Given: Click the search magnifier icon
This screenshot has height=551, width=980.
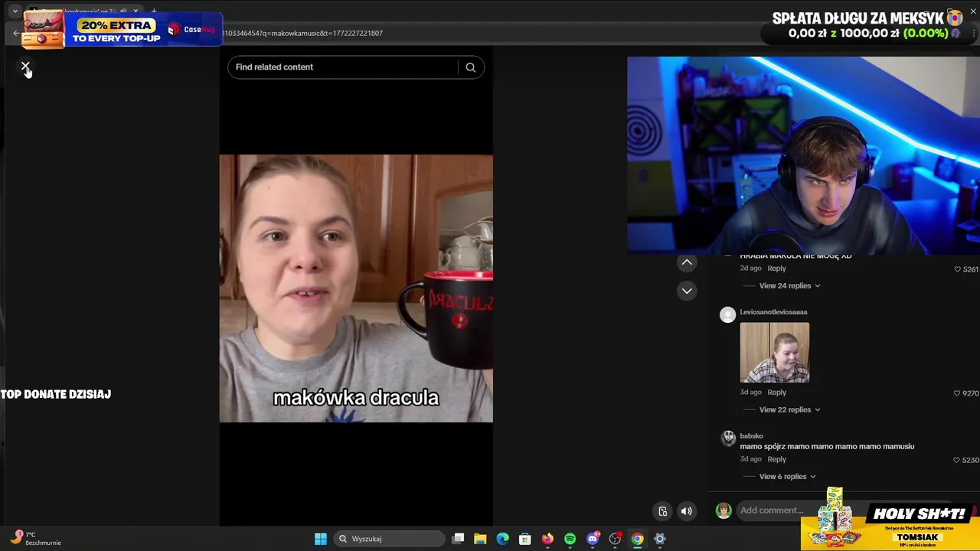Looking at the screenshot, I should tap(470, 67).
